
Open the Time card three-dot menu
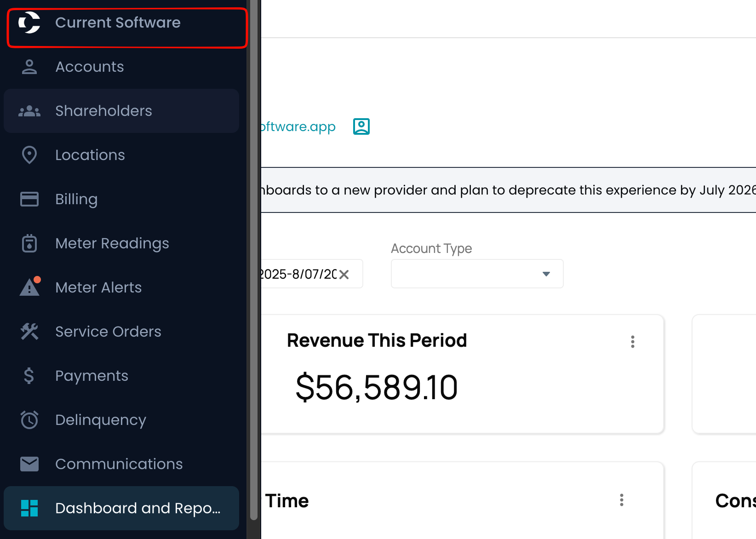622,500
